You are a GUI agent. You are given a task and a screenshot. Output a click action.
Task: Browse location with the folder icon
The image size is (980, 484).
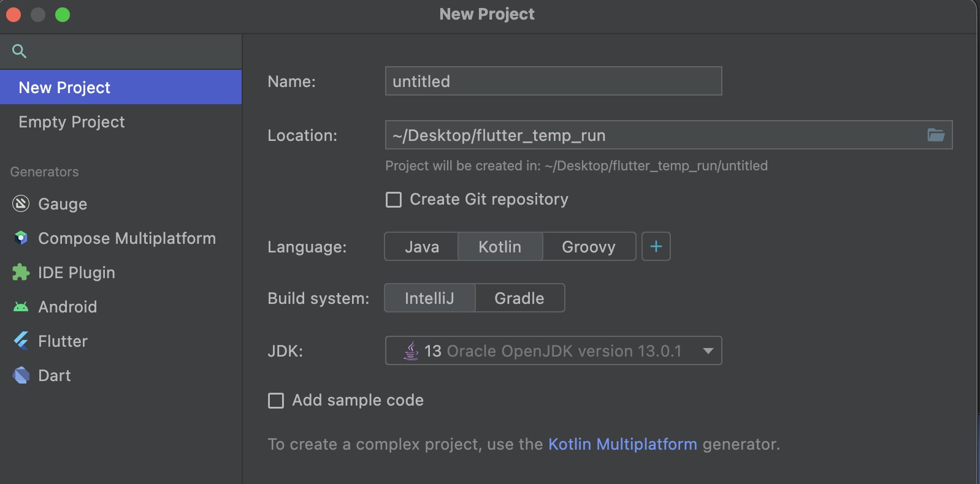[936, 135]
